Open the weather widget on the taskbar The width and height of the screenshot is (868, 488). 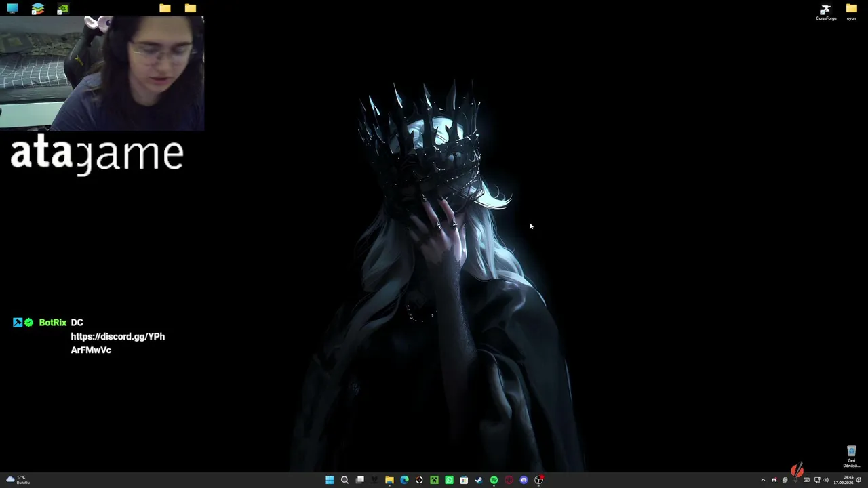click(x=18, y=480)
